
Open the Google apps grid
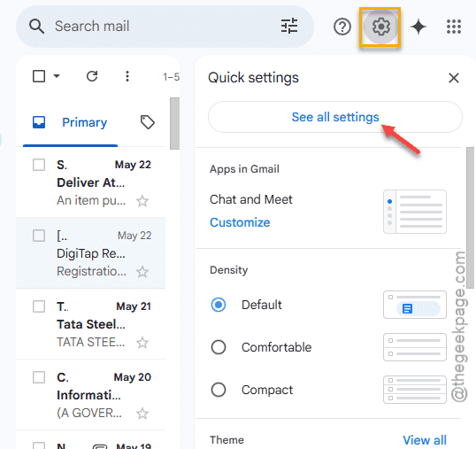[x=454, y=27]
